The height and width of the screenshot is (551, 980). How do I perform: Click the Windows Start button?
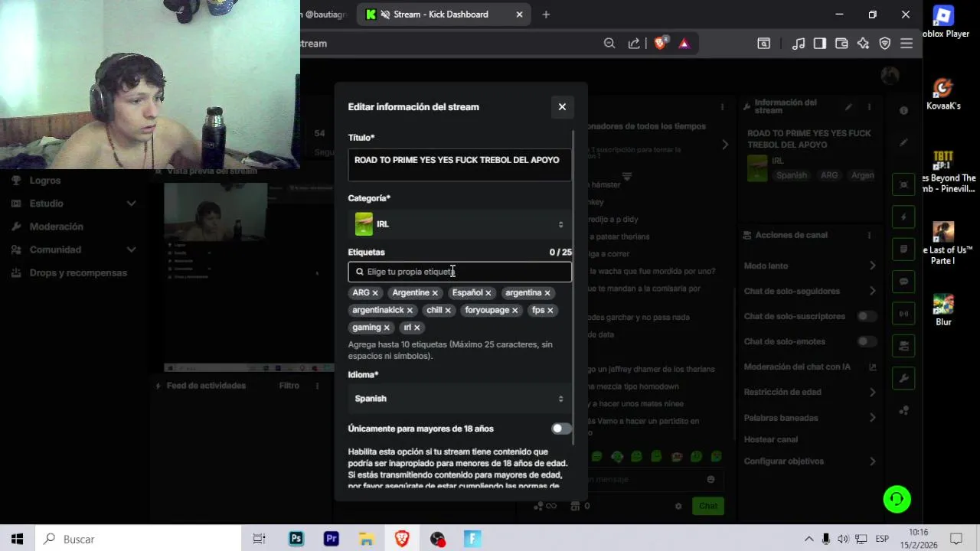click(17, 540)
